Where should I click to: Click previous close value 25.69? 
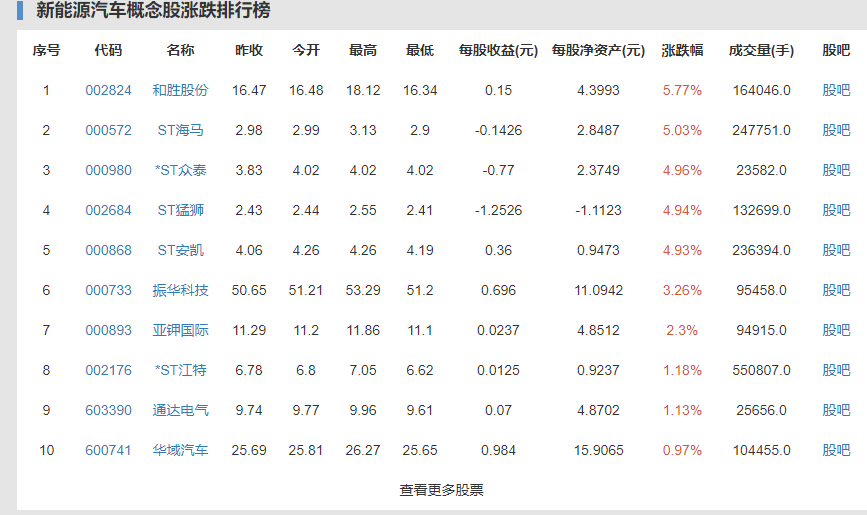click(249, 450)
